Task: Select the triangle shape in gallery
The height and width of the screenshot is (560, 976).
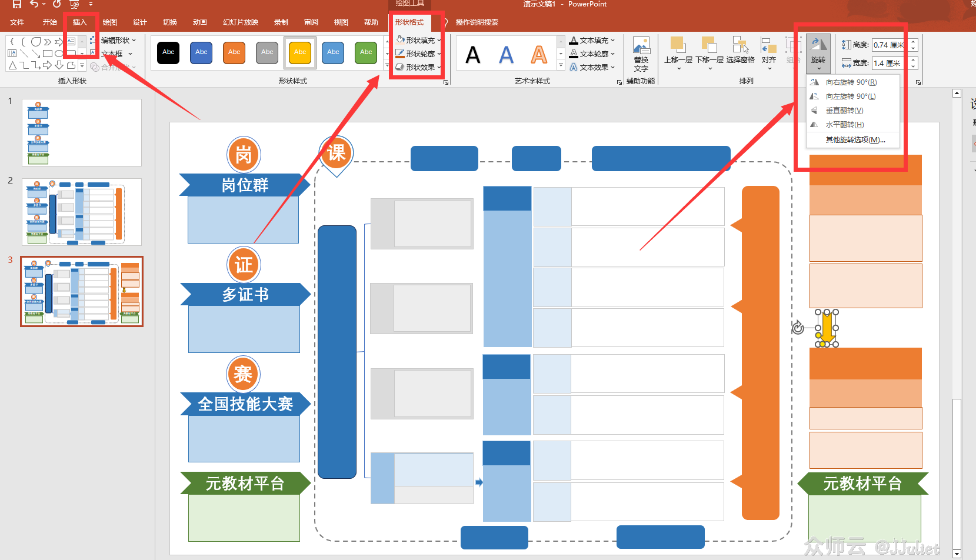Action: tap(12, 65)
